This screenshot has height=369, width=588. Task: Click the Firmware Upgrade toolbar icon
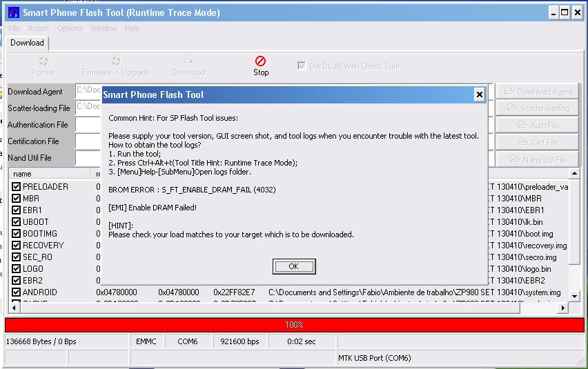click(x=116, y=61)
